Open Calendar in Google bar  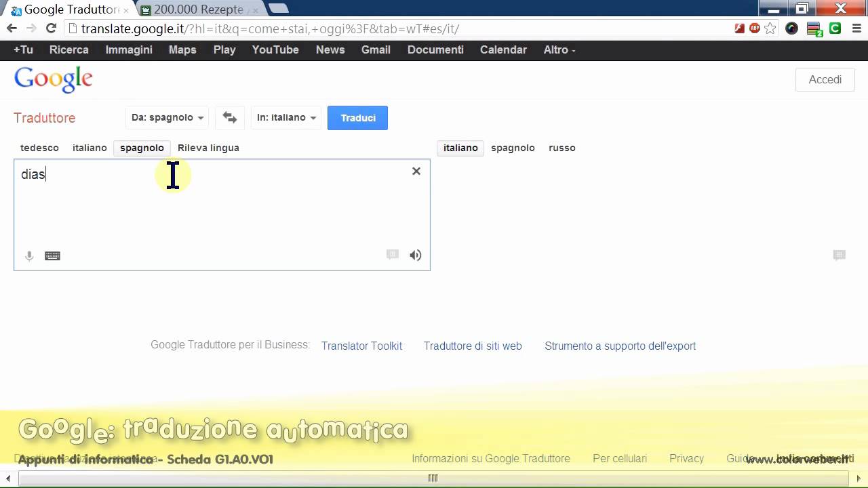coord(503,49)
